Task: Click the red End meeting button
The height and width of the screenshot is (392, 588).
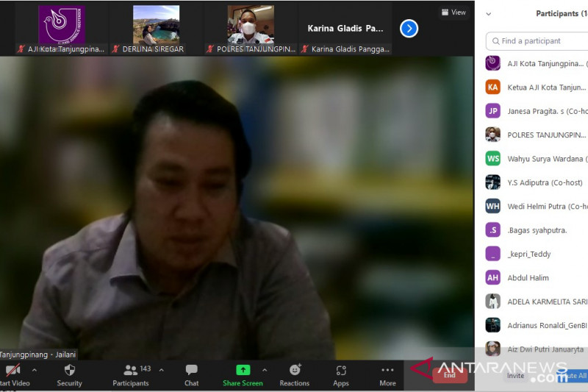Action: [450, 375]
